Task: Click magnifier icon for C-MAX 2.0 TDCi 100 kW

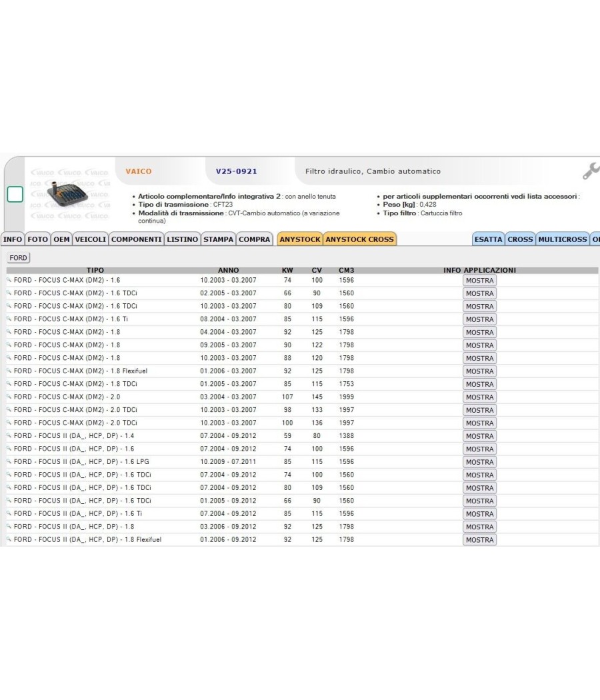Action: (x=9, y=422)
